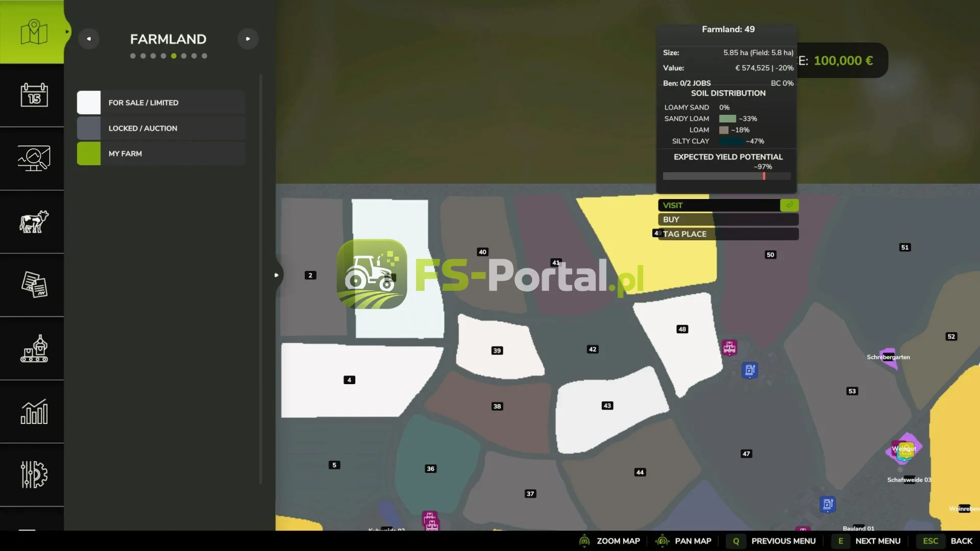The image size is (980, 551).
Task: Select Tag Place in the farmland menu
Action: click(x=728, y=234)
